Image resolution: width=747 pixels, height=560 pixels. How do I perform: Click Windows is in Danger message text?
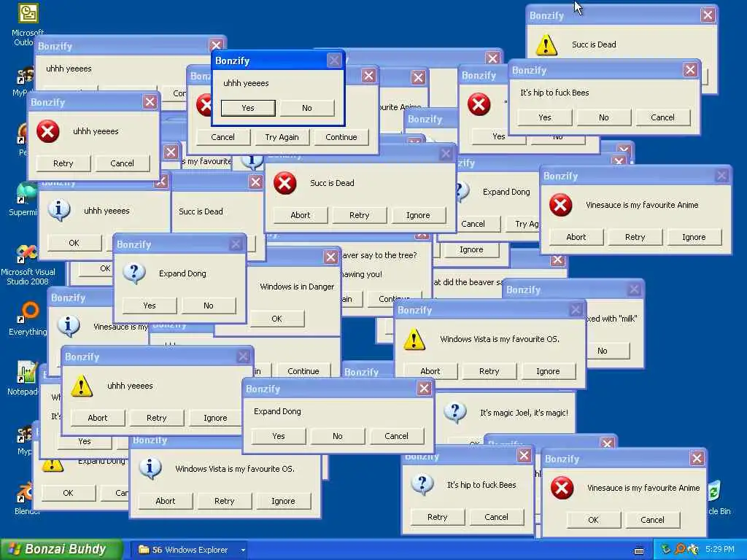click(298, 287)
